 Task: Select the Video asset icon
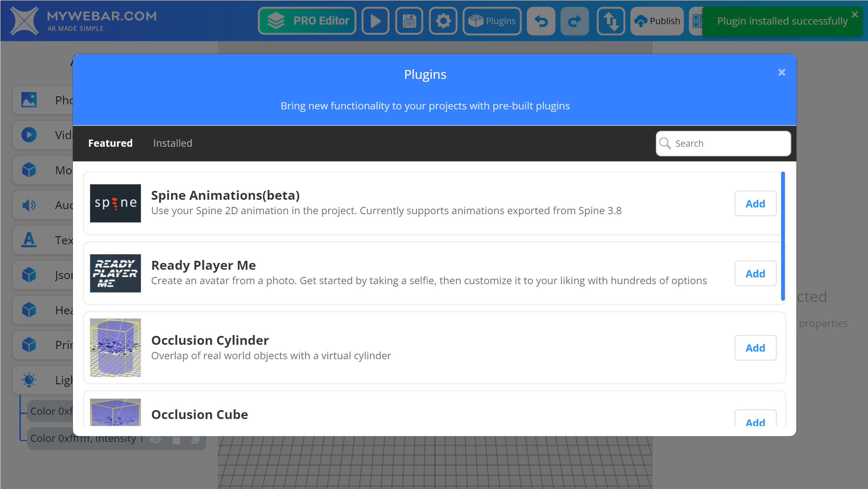[x=29, y=135]
